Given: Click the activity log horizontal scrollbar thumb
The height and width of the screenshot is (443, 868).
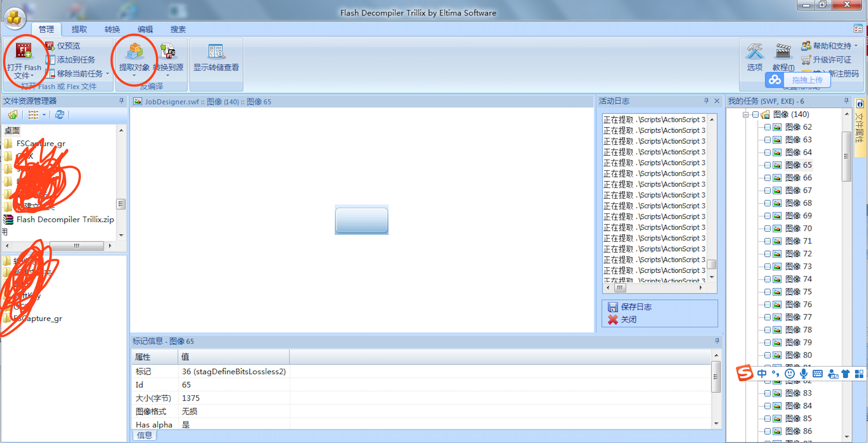Looking at the screenshot, I should point(620,288).
